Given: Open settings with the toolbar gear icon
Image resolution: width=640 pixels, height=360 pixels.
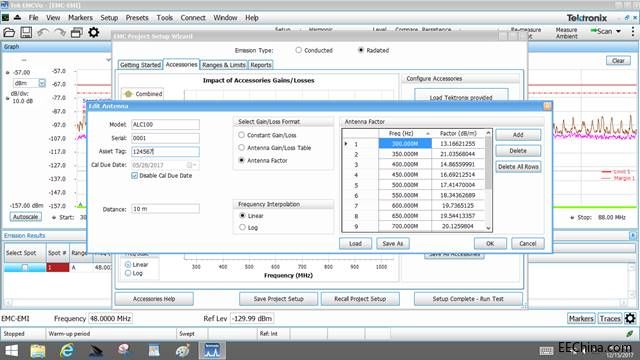Looking at the screenshot, I should click(93, 32).
